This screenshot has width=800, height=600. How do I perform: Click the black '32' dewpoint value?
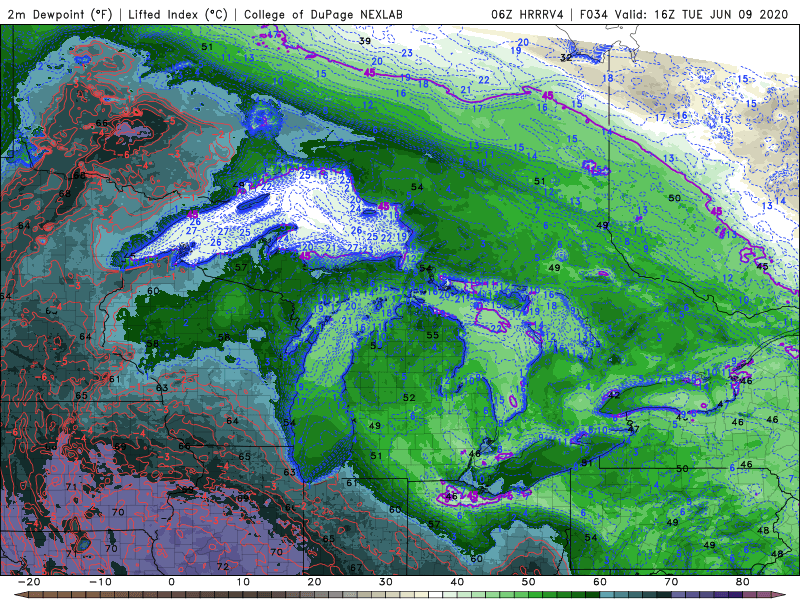pyautogui.click(x=566, y=57)
